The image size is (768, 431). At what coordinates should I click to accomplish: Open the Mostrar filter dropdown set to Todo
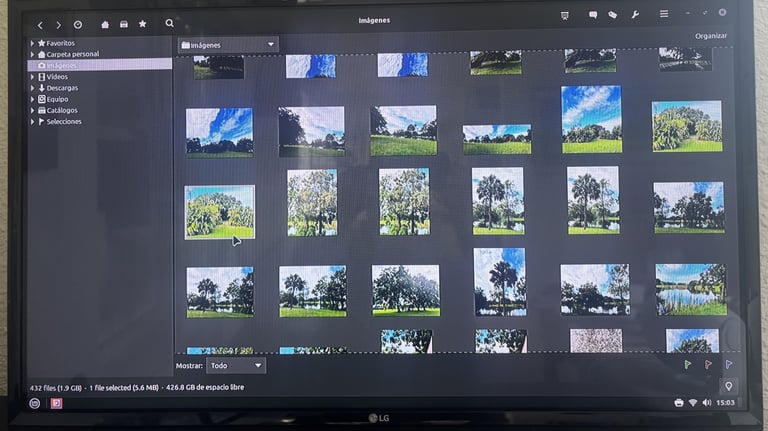(236, 365)
